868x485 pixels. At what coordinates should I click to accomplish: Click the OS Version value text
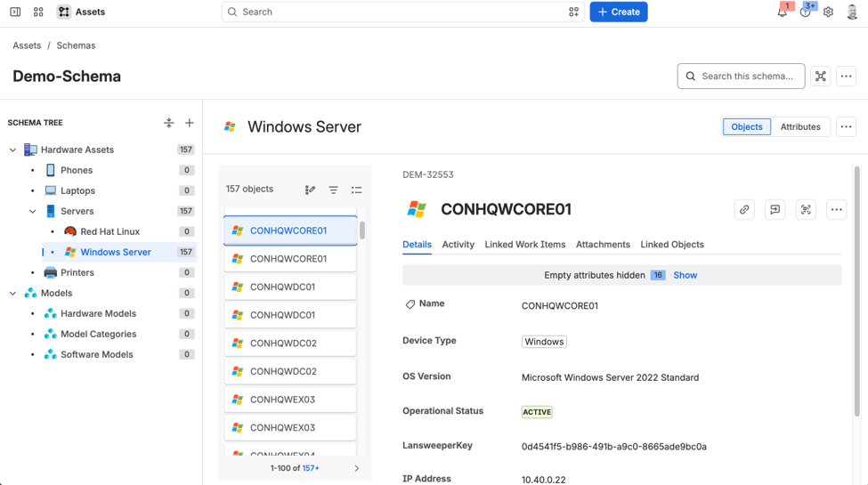pyautogui.click(x=610, y=377)
